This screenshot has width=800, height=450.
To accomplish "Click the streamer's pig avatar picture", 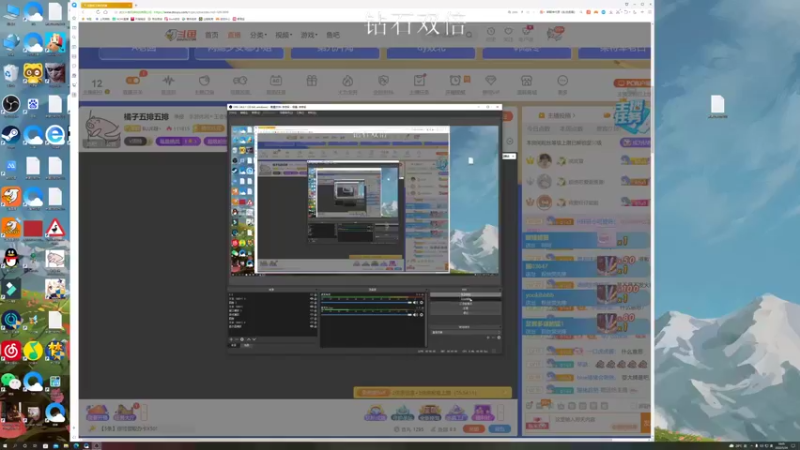I will pos(102,130).
